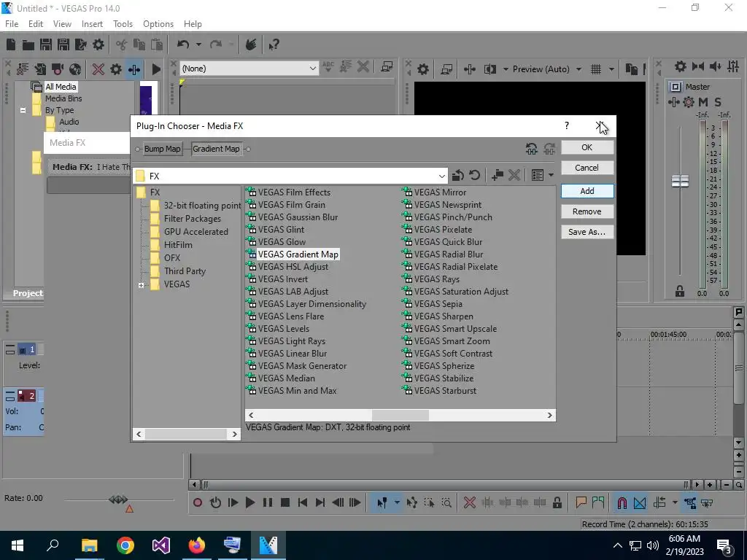Click the Add button in Plug-In Chooser
This screenshot has height=560, width=747.
pyautogui.click(x=587, y=191)
